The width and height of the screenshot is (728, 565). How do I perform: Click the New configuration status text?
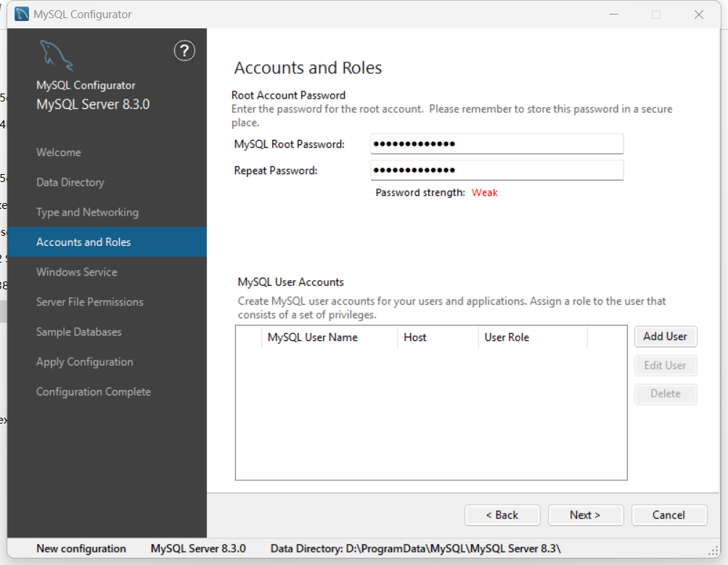click(x=81, y=549)
